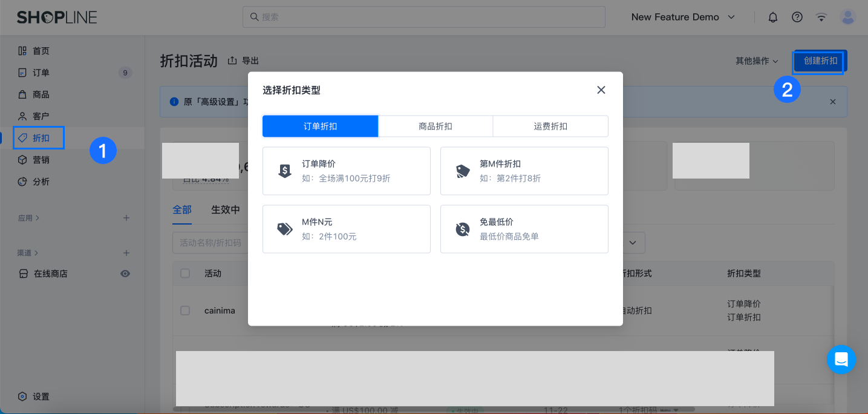Click the 折扣 discount tag icon
868x414 pixels.
tap(22, 138)
